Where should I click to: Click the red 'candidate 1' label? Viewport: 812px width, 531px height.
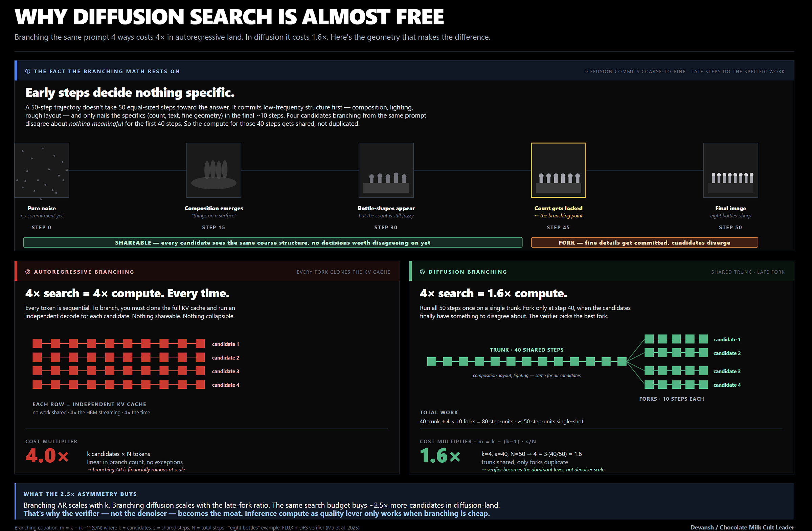(225, 344)
